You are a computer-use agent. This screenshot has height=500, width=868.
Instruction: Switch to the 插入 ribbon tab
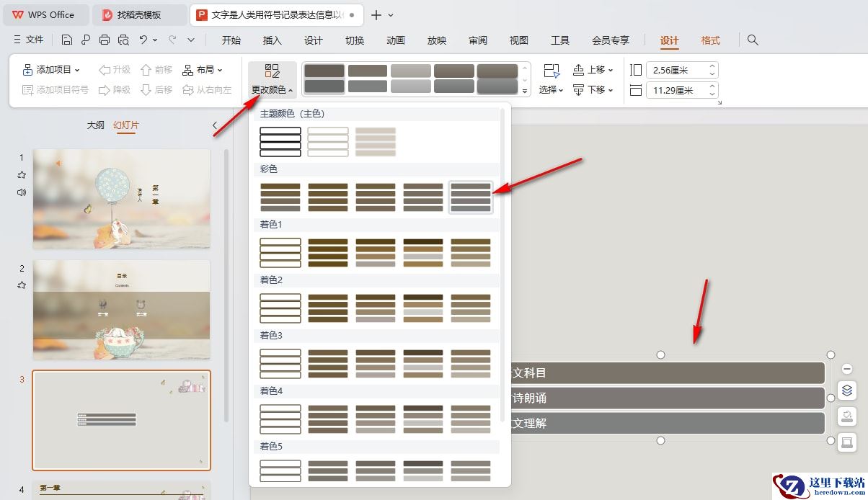(273, 40)
